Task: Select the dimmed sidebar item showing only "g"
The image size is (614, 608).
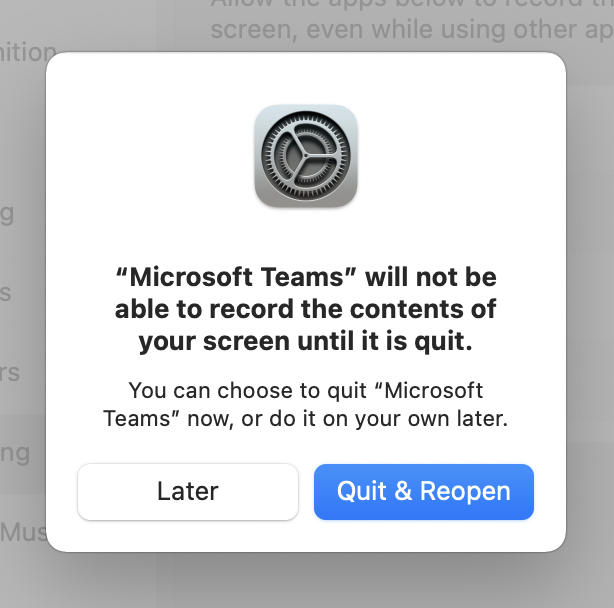Action: click(x=7, y=214)
